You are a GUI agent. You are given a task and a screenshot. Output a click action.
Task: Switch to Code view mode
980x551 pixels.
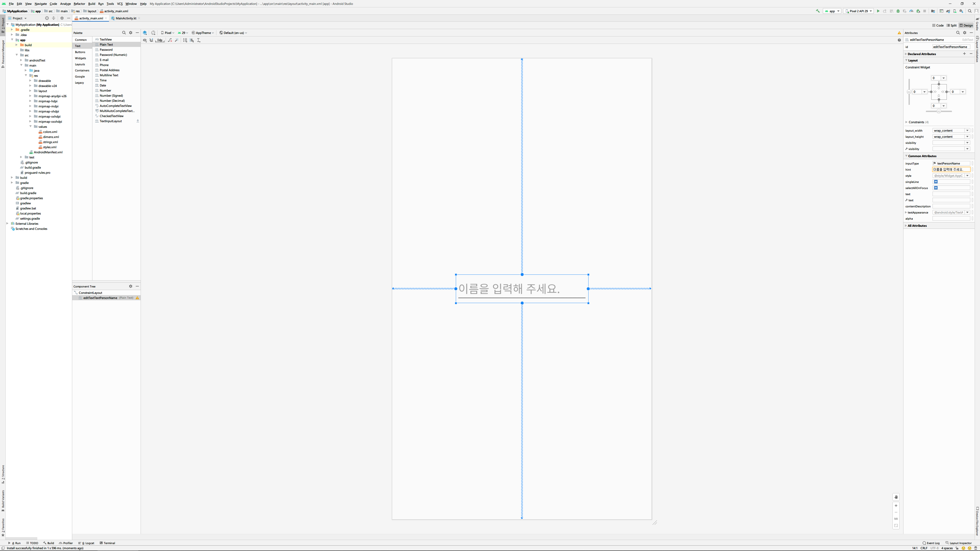tap(938, 26)
